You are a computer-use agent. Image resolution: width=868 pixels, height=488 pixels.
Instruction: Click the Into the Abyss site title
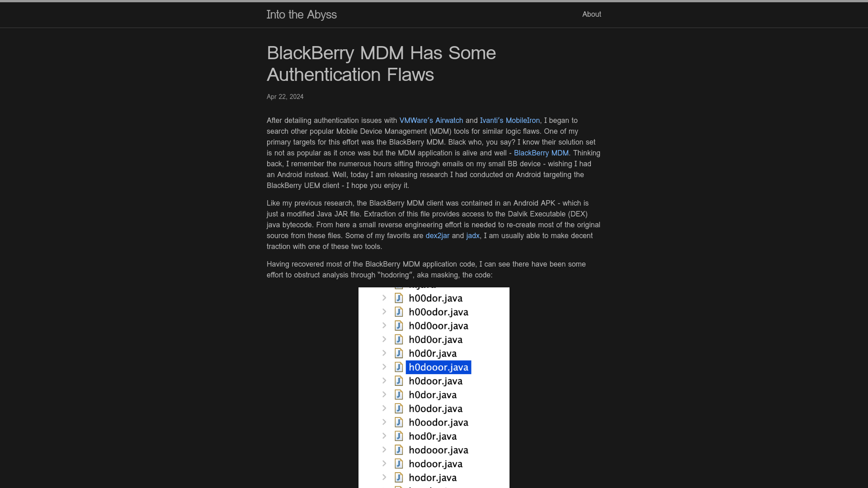pos(302,14)
